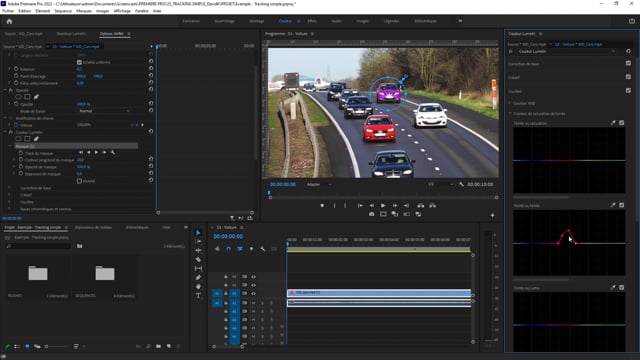Image resolution: width=640 pixels, height=360 pixels.
Task: Create ellipse mask under Couleur Lumetri effect
Action: [x=18, y=139]
